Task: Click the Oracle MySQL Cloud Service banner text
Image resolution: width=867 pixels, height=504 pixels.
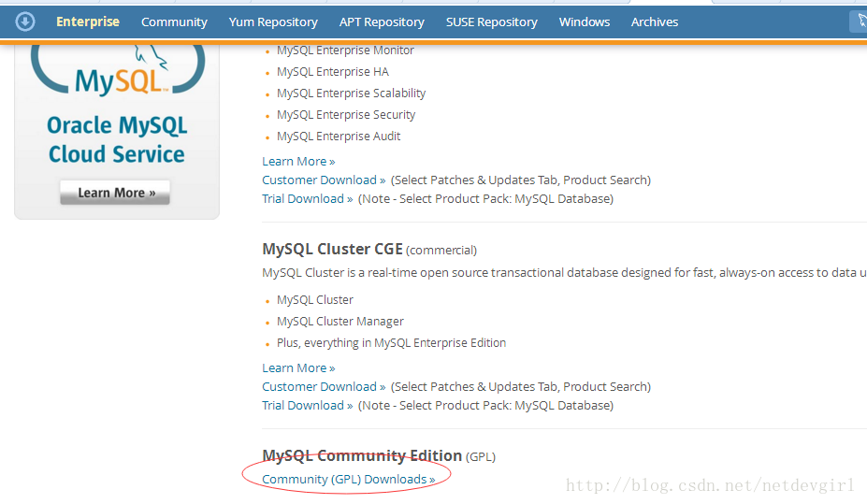Action: 117,140
